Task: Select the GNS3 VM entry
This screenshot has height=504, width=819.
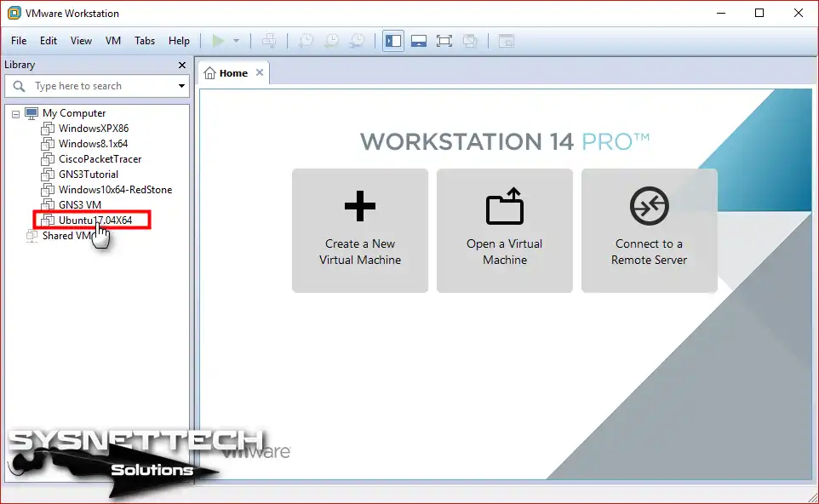Action: (x=80, y=204)
